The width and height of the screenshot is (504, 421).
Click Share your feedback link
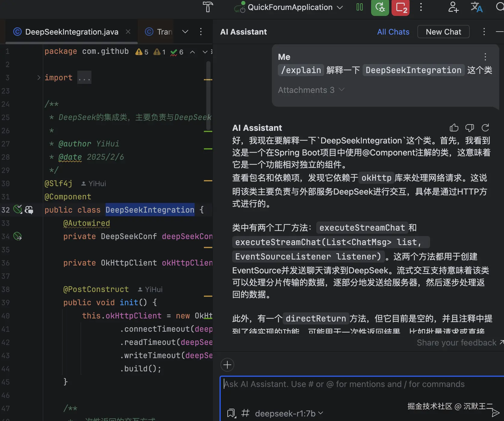point(460,343)
